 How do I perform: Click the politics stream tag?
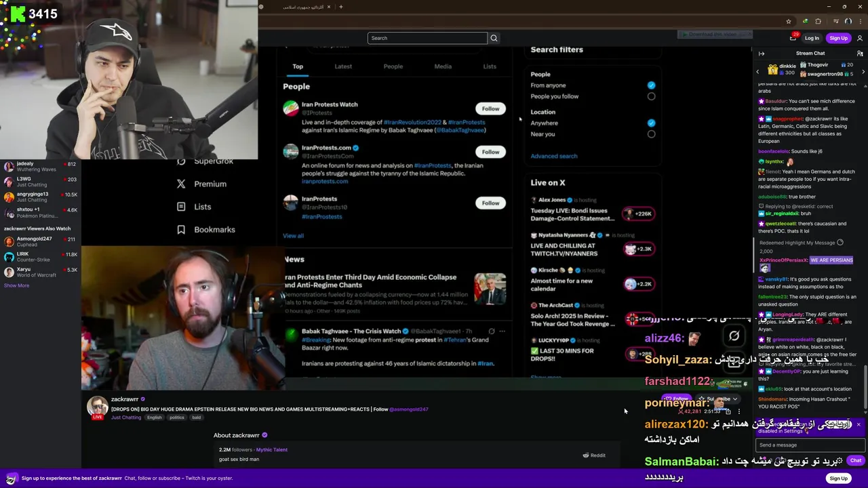point(177,418)
